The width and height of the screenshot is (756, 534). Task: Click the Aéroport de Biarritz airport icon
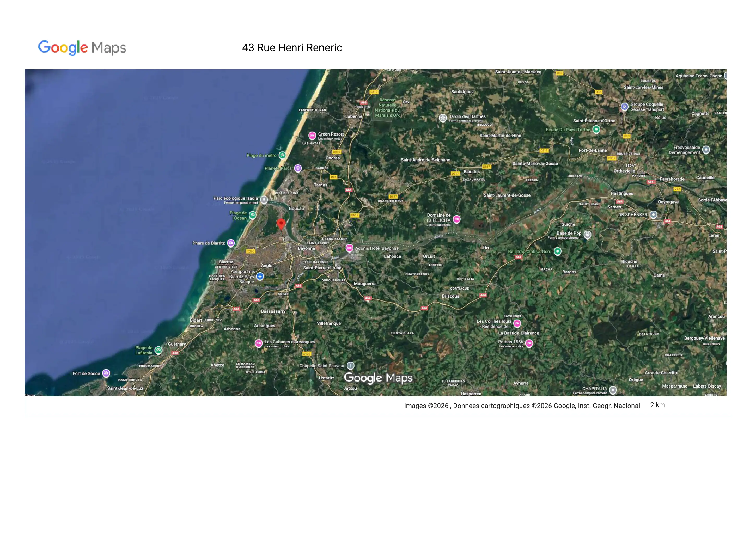260,277
